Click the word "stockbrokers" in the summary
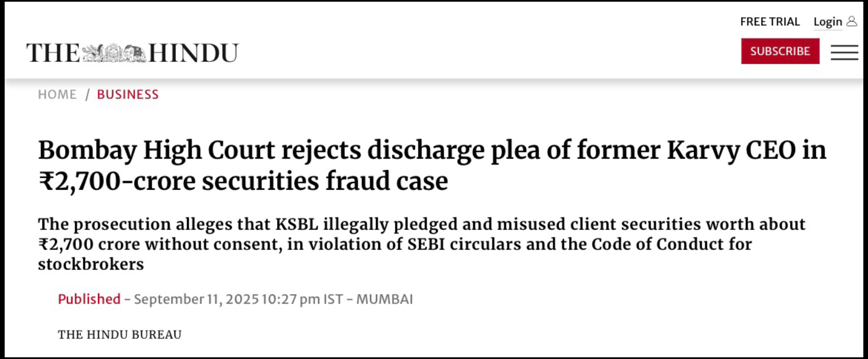Screen dimensions: 868x359 click(x=91, y=264)
